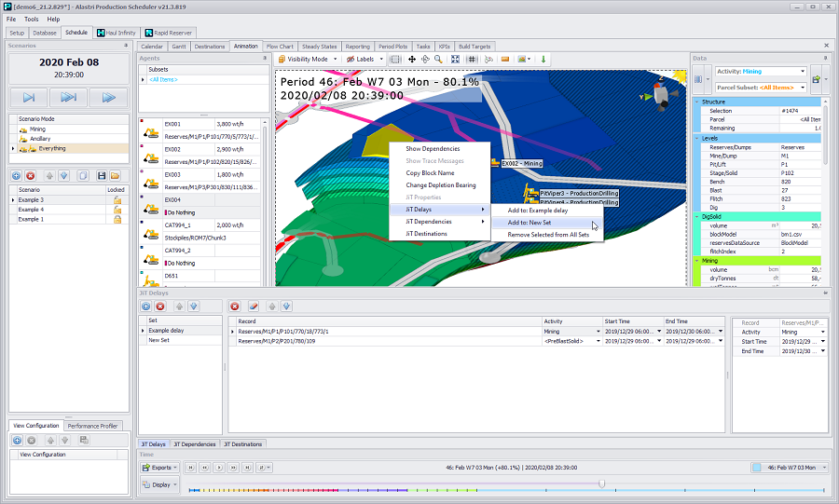
Task: Click the save scenario floppy disk icon
Action: click(100, 175)
